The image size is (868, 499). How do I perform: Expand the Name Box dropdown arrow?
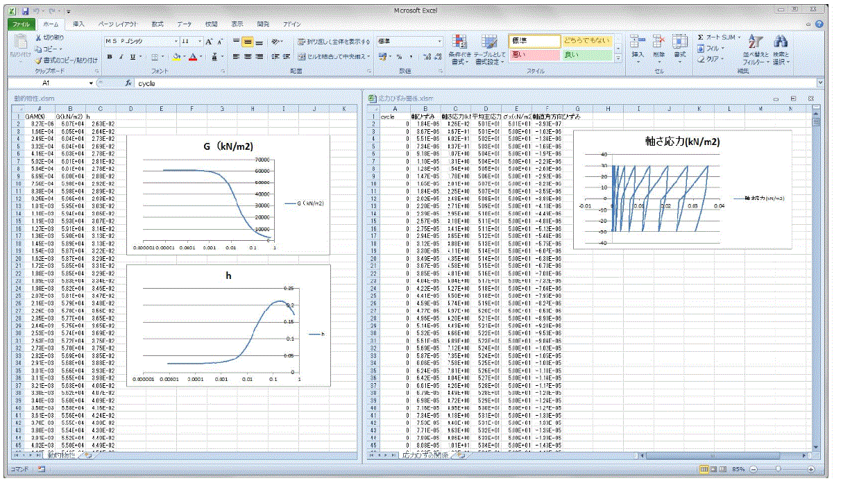(91, 83)
